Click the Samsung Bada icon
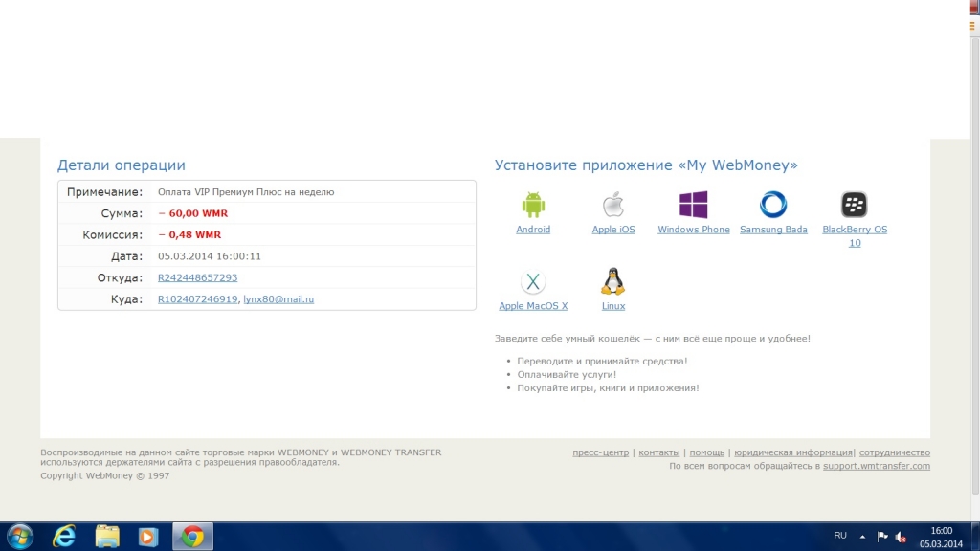The image size is (980, 551). point(773,205)
